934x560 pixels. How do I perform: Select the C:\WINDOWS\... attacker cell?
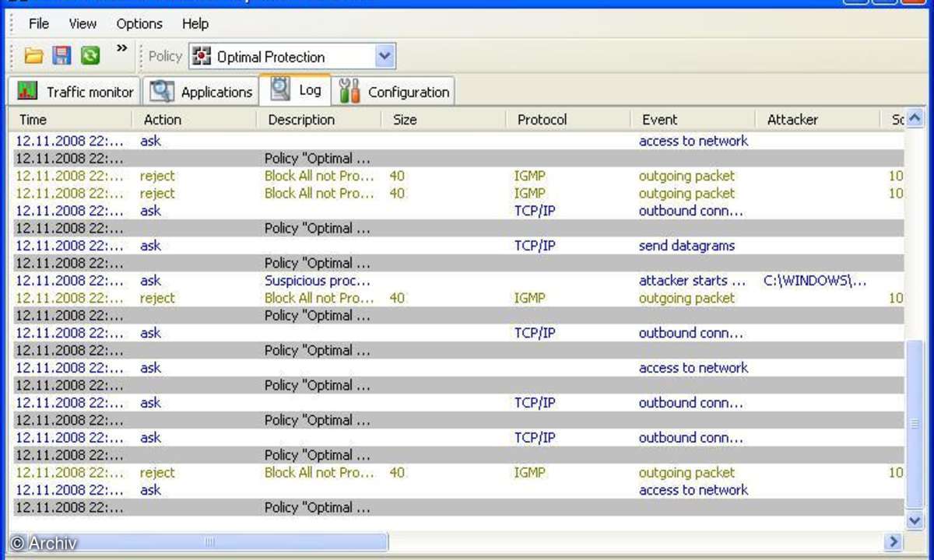815,281
